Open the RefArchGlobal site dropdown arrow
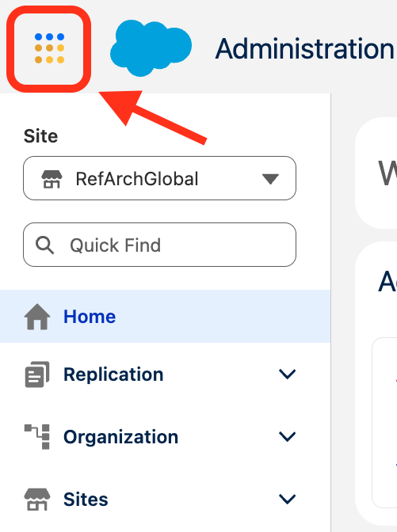The height and width of the screenshot is (532, 397). click(270, 179)
